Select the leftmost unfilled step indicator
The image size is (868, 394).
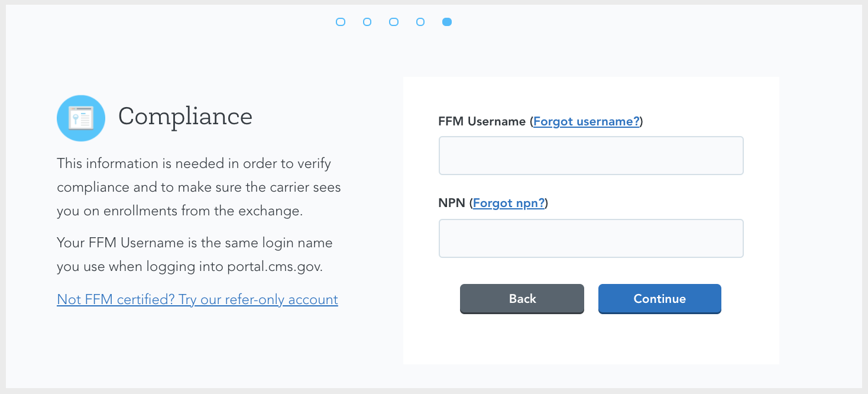pyautogui.click(x=341, y=21)
